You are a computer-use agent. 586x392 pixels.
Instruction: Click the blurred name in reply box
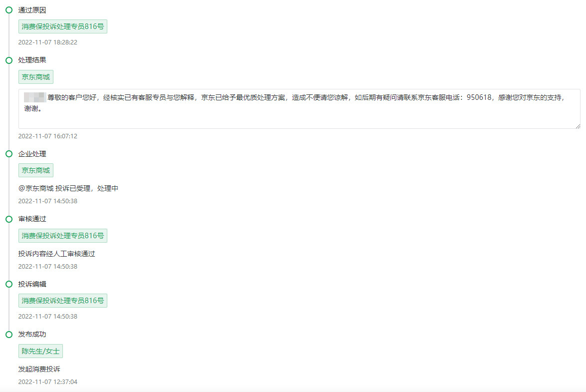point(35,97)
